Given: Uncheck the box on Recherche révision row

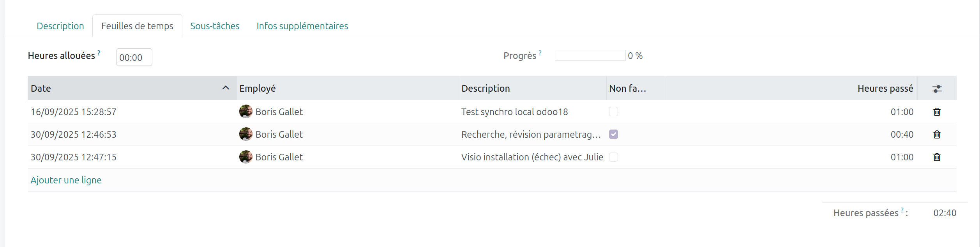Looking at the screenshot, I should click(x=613, y=135).
